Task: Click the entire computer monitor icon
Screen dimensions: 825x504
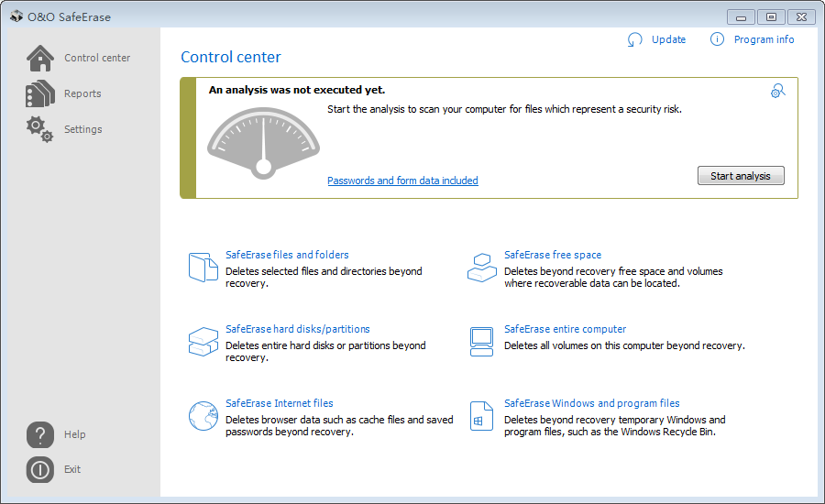Action: (481, 342)
